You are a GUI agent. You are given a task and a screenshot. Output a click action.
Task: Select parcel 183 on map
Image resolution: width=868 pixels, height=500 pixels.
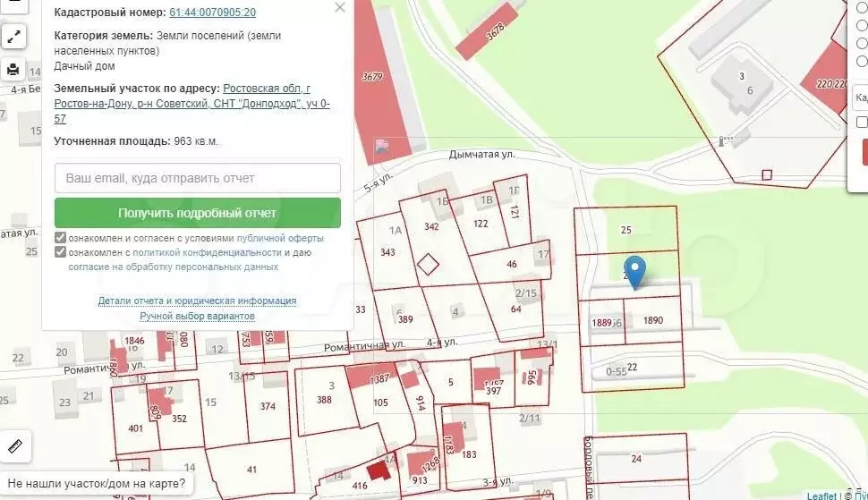point(469,454)
